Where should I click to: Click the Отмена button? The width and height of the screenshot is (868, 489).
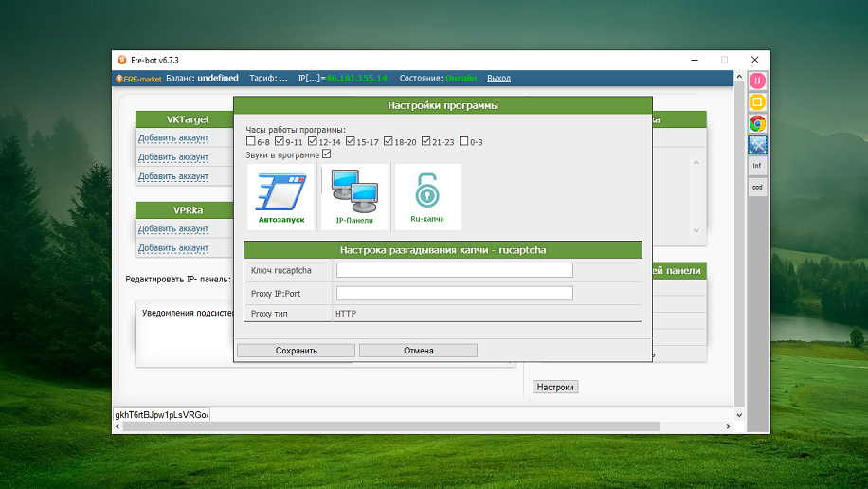pos(419,351)
